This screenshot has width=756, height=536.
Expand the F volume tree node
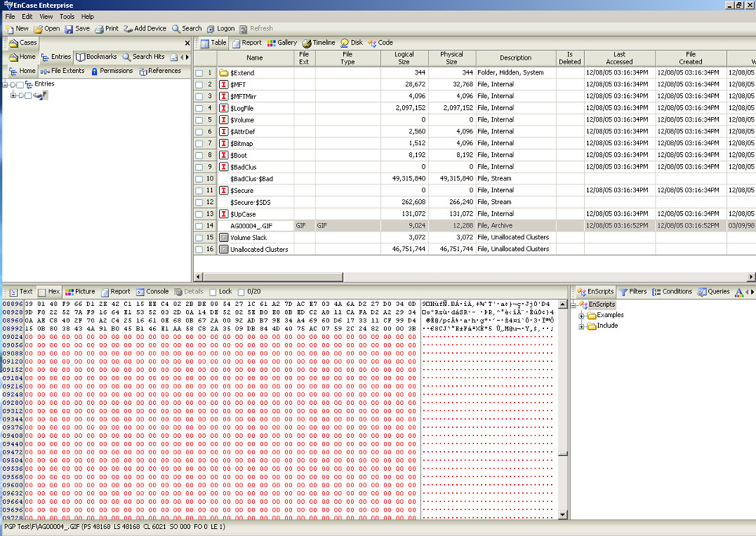13,96
